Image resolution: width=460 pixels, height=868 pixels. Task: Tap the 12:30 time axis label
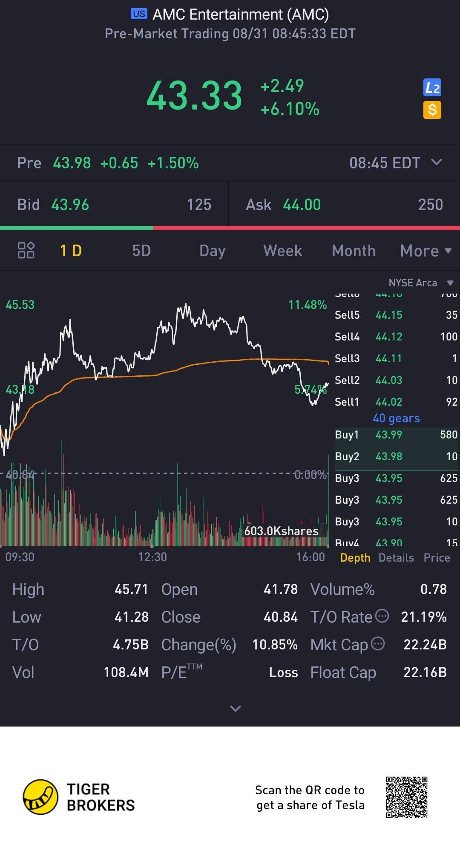coord(152,557)
